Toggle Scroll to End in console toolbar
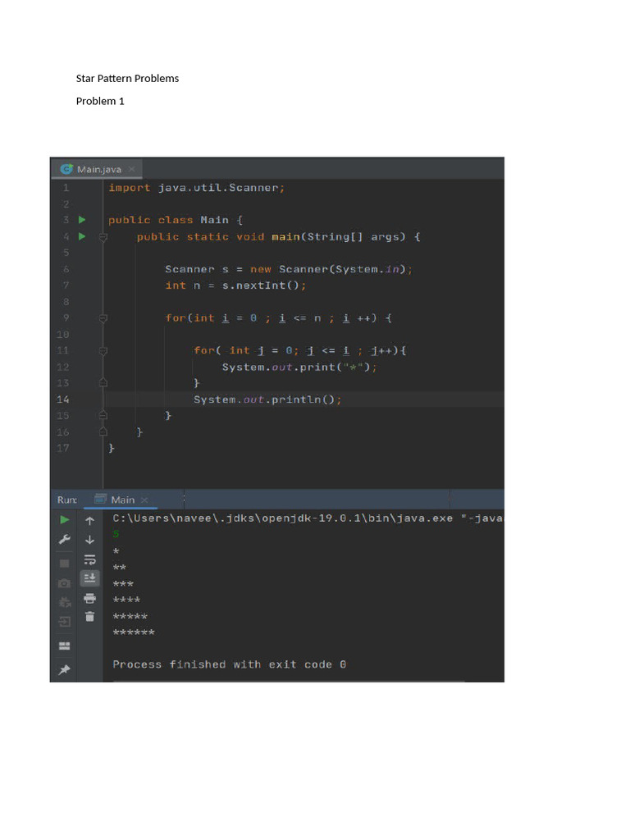This screenshot has height=840, width=630. 90,578
